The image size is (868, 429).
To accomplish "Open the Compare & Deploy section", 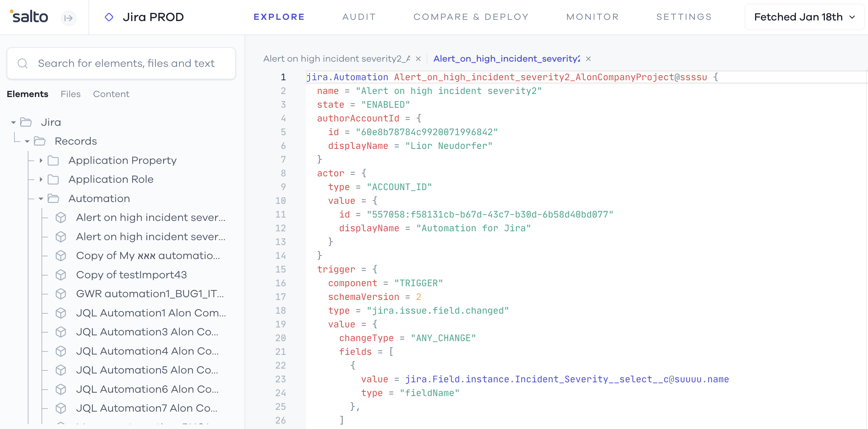I will [x=471, y=17].
